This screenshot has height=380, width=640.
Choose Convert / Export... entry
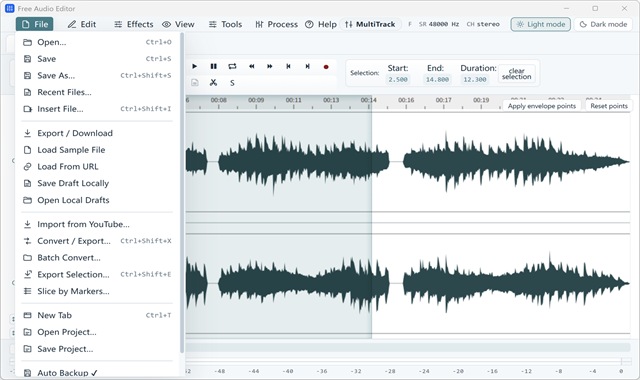(97, 241)
